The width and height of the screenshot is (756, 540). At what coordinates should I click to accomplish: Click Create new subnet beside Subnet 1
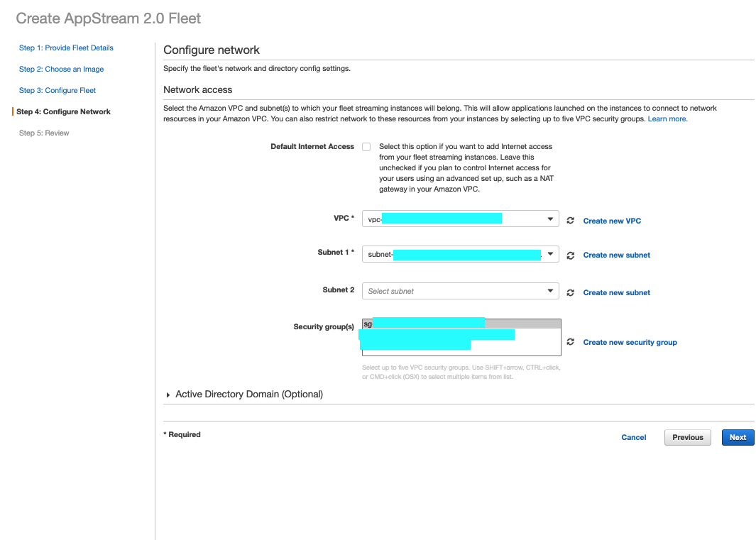click(x=616, y=255)
